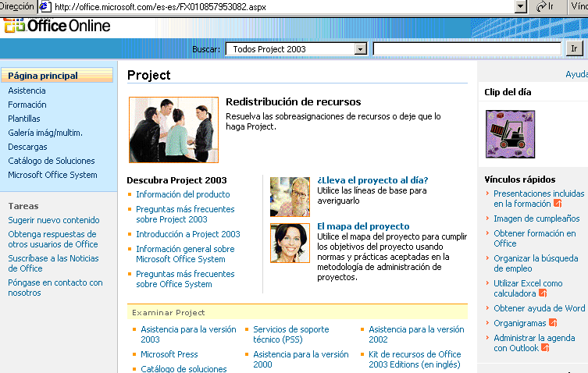Open Plantillas in the left navigation
The height and width of the screenshot is (373, 588).
pyautogui.click(x=24, y=119)
